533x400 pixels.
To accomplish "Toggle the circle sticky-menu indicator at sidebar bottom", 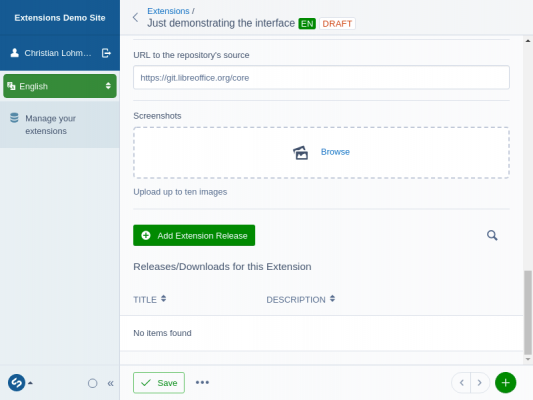I will pyautogui.click(x=92, y=383).
